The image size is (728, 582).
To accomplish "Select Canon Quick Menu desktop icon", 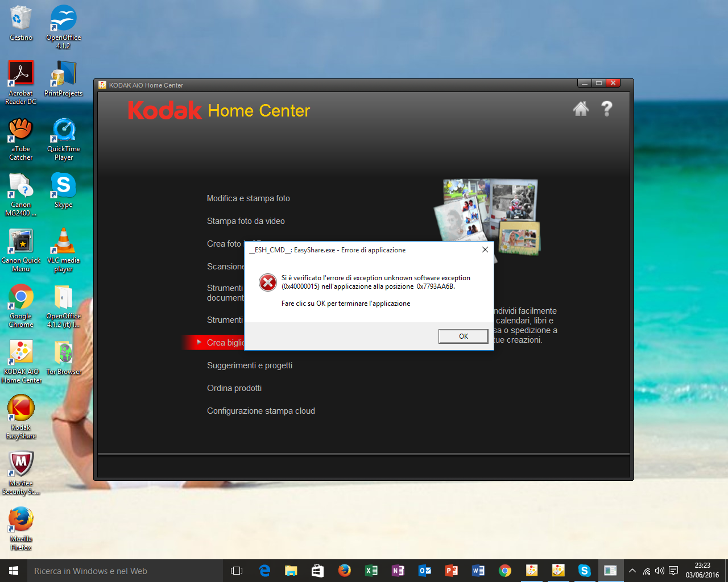I will click(21, 250).
